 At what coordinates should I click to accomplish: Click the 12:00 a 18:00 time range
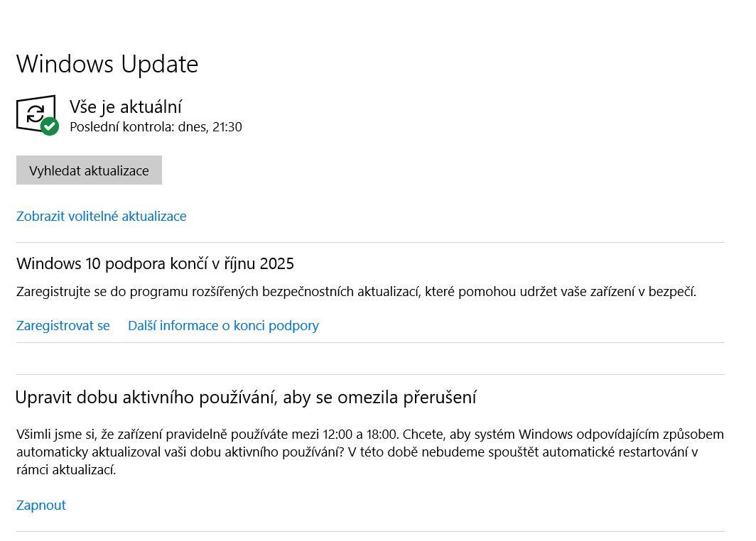[360, 434]
